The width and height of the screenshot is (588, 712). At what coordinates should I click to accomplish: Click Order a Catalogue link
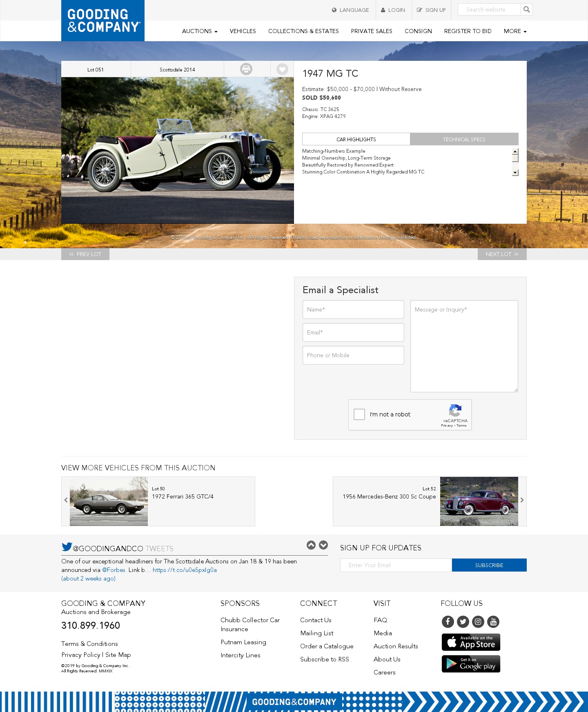pyautogui.click(x=327, y=646)
